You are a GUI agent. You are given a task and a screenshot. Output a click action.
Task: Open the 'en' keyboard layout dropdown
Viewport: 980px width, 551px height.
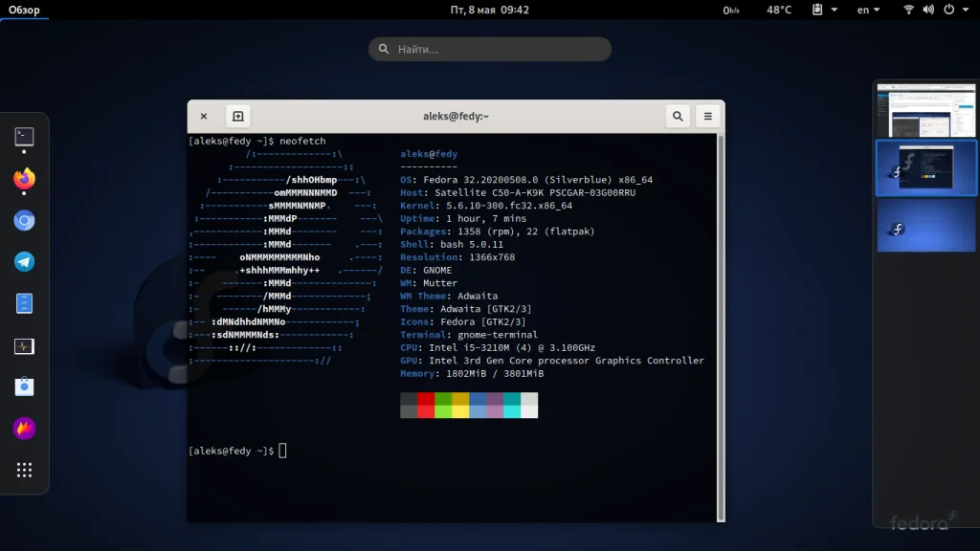pos(868,10)
